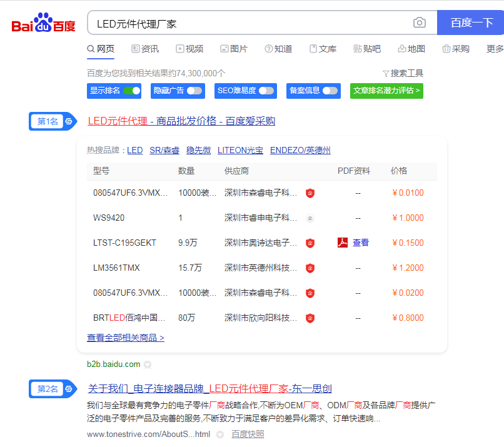Viewport: 504px width, 447px height.
Task: Click the red badge in the LM3561TMX row
Action: (310, 268)
